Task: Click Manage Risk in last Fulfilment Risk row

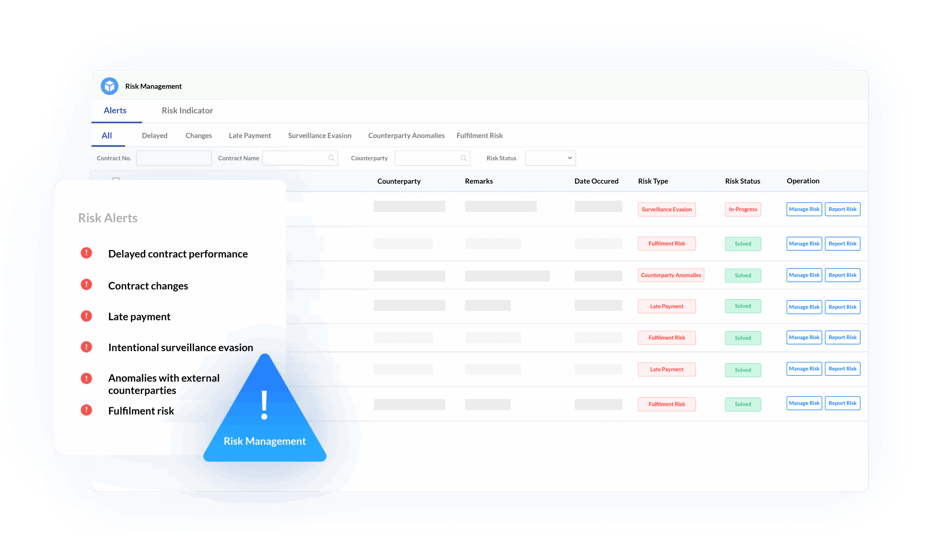Action: pos(804,403)
